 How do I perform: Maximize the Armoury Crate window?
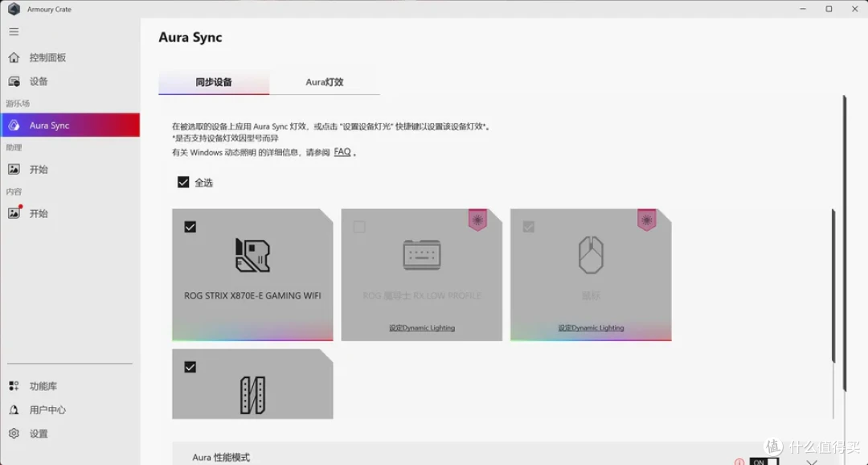(x=829, y=9)
